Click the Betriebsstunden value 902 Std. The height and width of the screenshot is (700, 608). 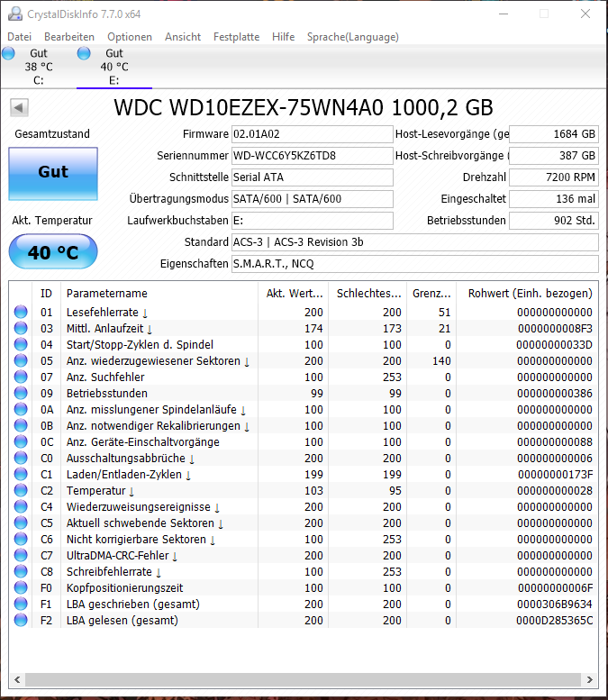click(x=554, y=221)
